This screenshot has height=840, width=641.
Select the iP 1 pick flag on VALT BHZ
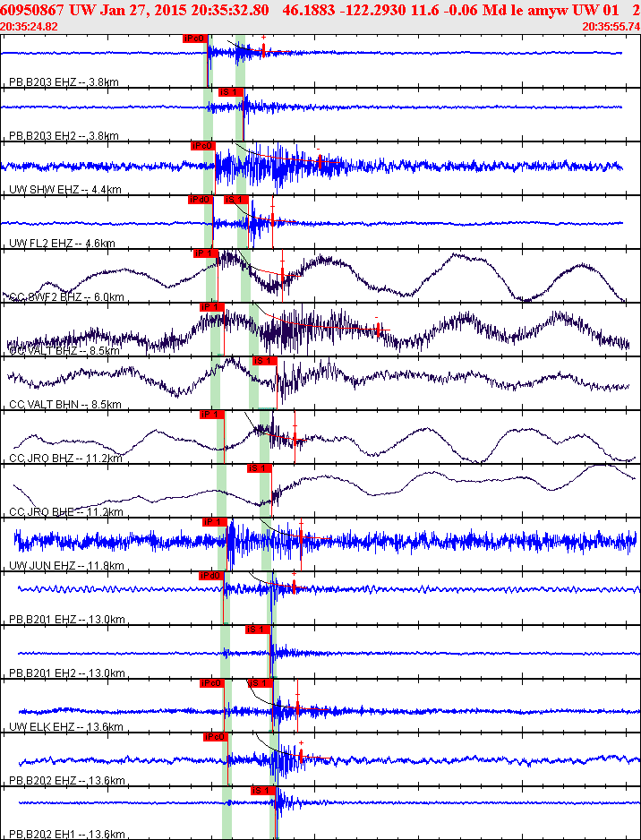click(x=212, y=307)
